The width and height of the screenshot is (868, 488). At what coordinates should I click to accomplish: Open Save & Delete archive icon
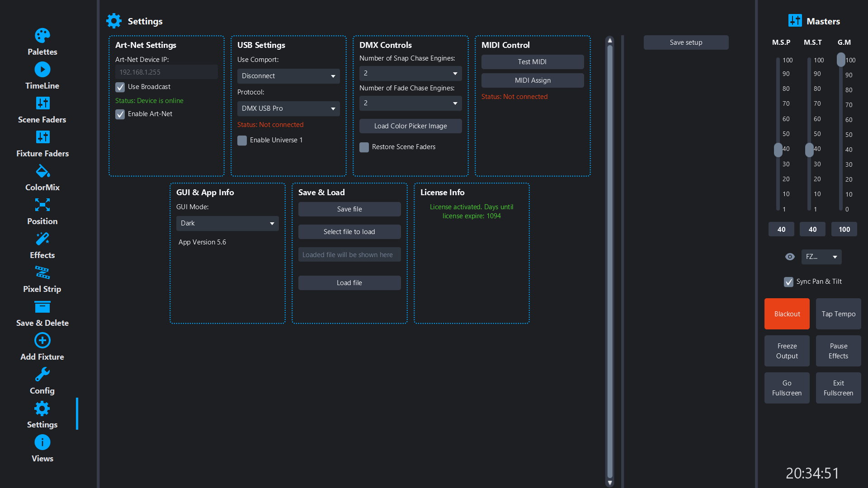42,307
